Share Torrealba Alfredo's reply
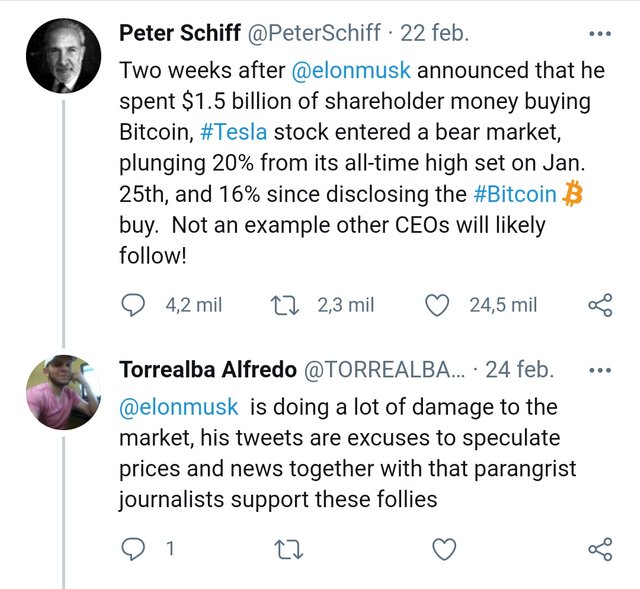This screenshot has width=640, height=589. point(600,549)
